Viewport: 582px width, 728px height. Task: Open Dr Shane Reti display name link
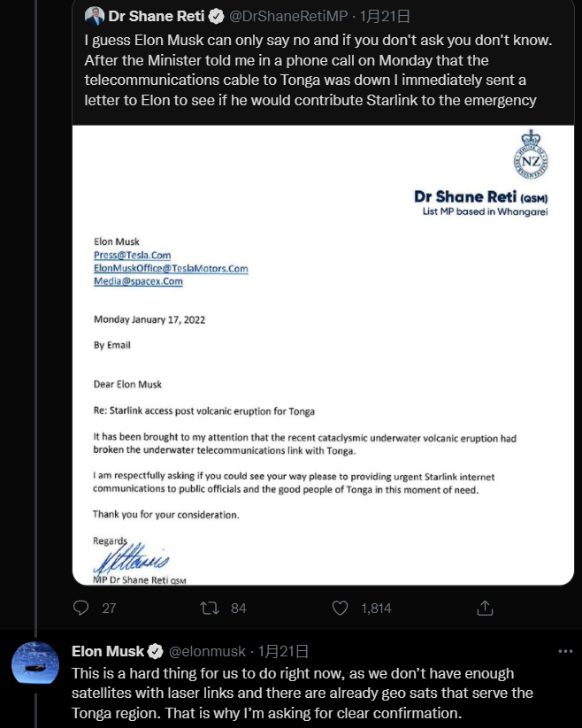[x=157, y=16]
